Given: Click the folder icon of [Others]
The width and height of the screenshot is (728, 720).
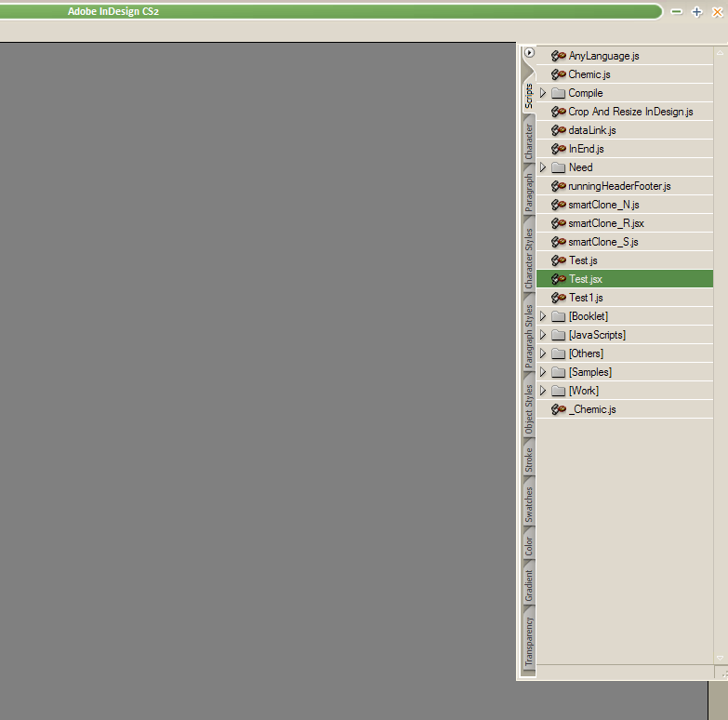Looking at the screenshot, I should tap(558, 353).
